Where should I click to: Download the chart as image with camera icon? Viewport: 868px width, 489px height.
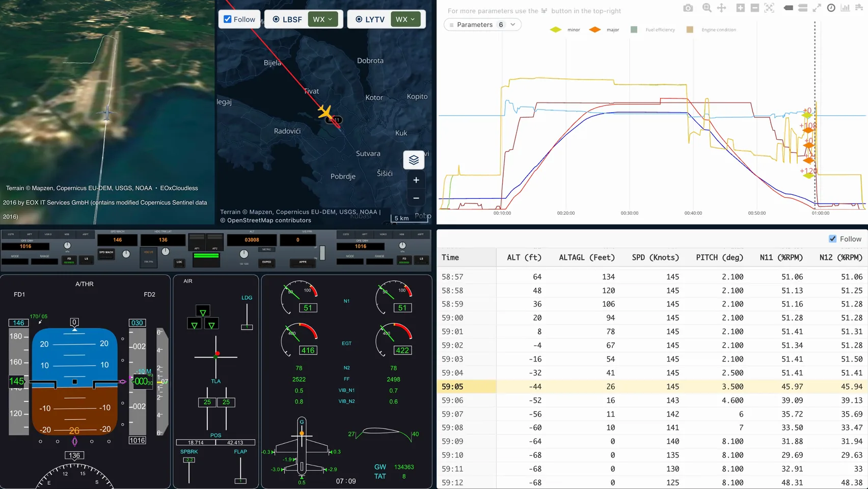(688, 8)
